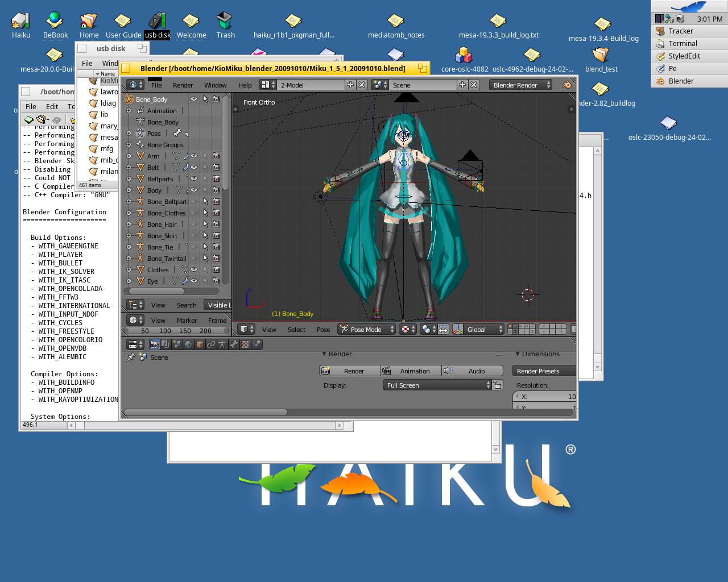Open the Pose Mode interaction dropdown

pos(367,329)
